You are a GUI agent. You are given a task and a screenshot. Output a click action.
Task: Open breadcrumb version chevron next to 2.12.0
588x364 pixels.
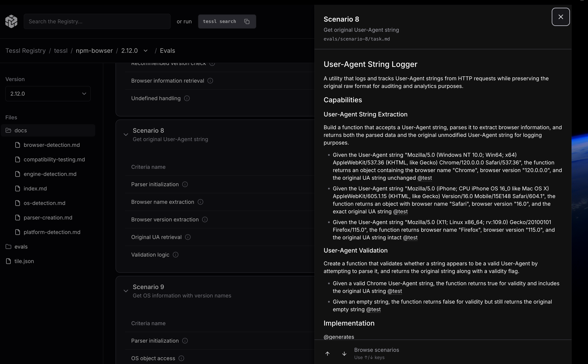tap(146, 51)
